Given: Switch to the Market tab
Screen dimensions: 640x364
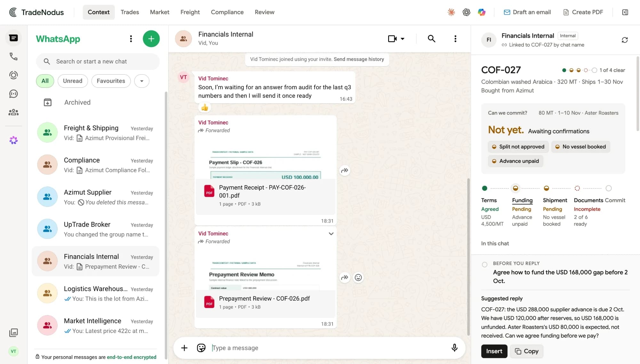Looking at the screenshot, I should pos(160,12).
